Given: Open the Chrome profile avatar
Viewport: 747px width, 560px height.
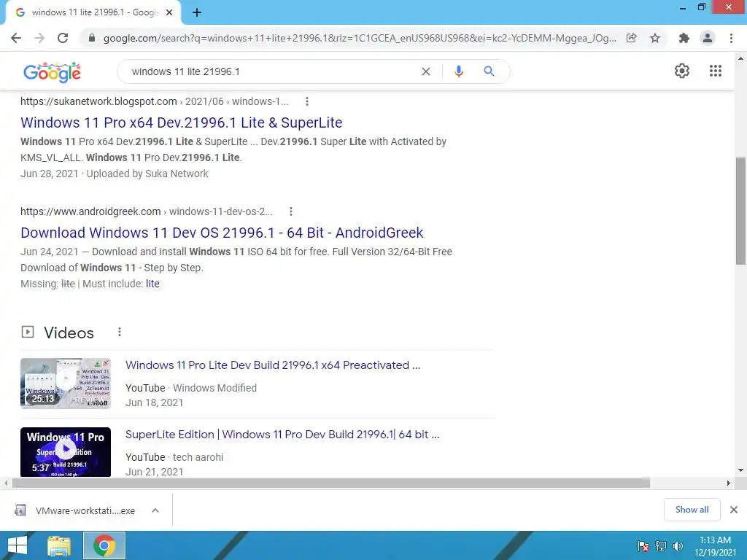Looking at the screenshot, I should (x=708, y=38).
